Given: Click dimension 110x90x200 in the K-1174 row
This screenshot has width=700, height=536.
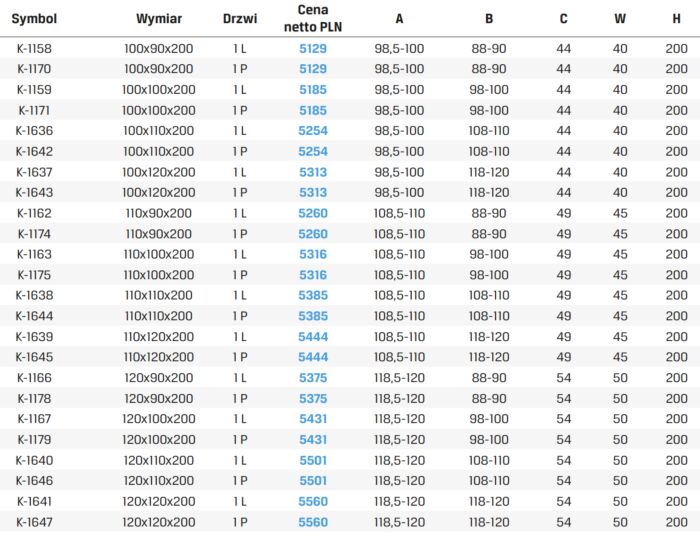Looking at the screenshot, I should pyautogui.click(x=159, y=234).
